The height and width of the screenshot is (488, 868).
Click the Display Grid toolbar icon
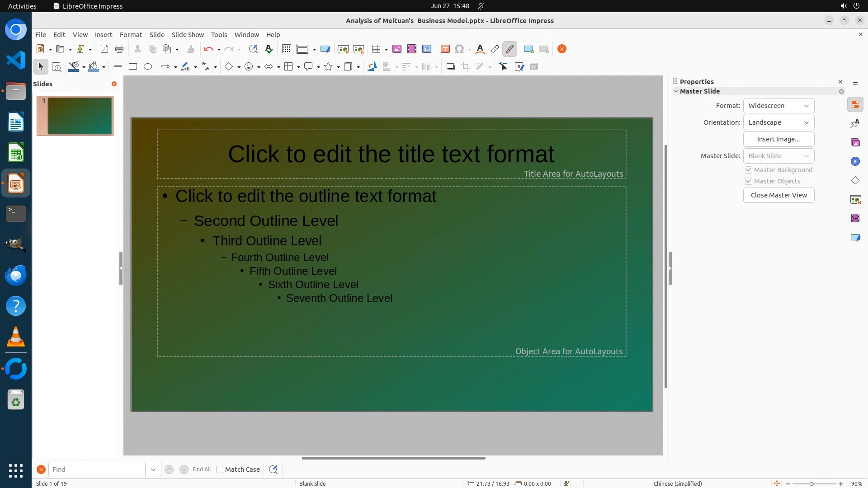[x=286, y=49]
